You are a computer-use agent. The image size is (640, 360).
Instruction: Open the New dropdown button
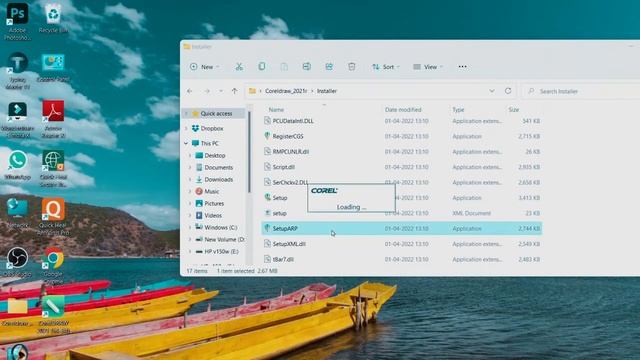[x=204, y=67]
